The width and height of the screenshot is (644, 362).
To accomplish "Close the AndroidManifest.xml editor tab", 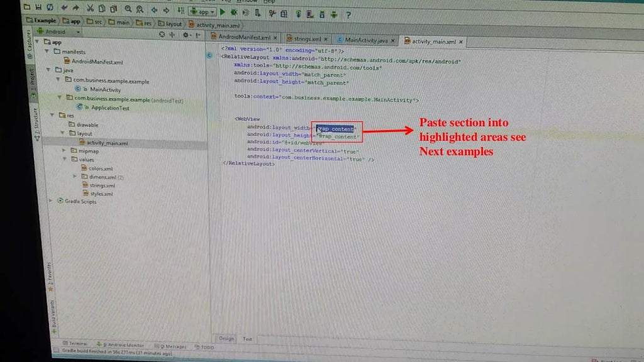I will (275, 38).
